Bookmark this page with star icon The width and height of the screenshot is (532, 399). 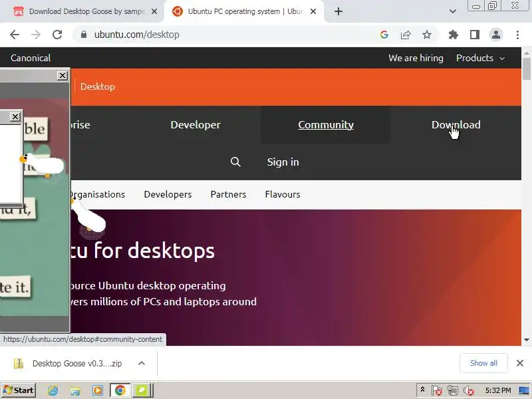(x=427, y=35)
